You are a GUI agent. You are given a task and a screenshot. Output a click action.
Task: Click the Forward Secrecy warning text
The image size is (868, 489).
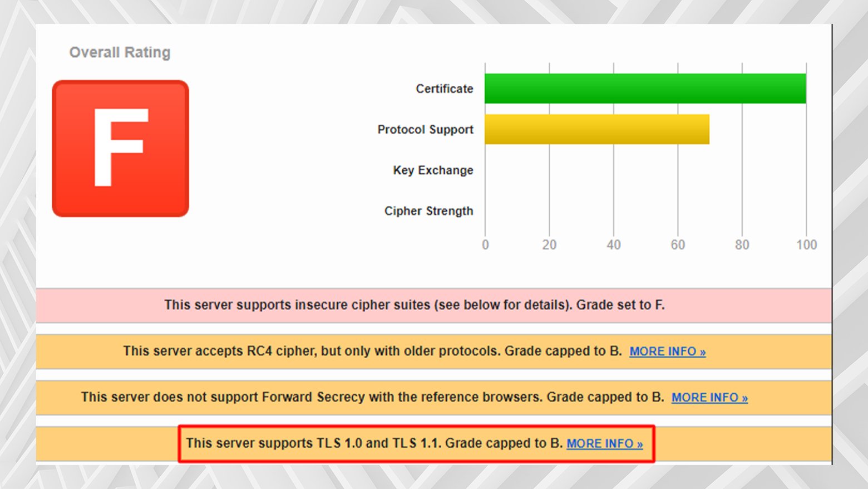point(372,397)
